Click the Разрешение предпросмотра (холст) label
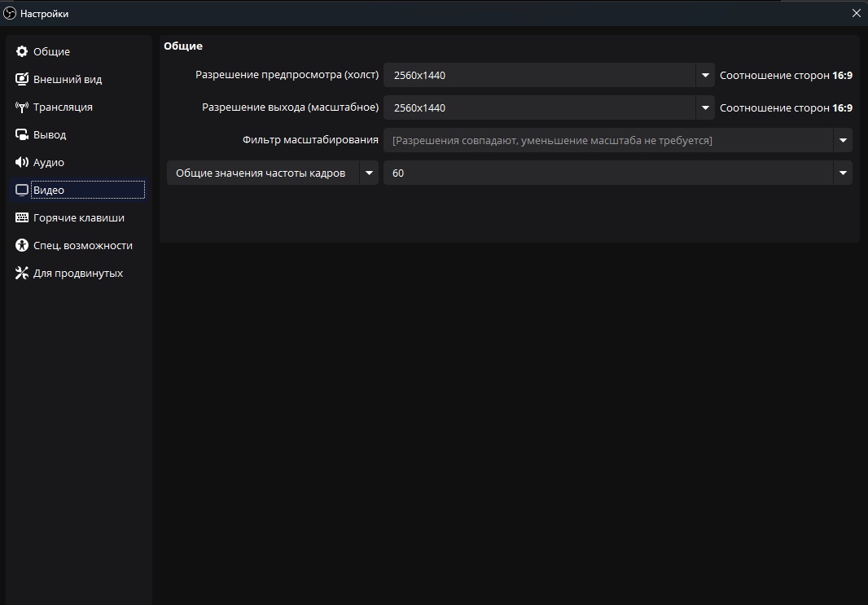 click(287, 75)
